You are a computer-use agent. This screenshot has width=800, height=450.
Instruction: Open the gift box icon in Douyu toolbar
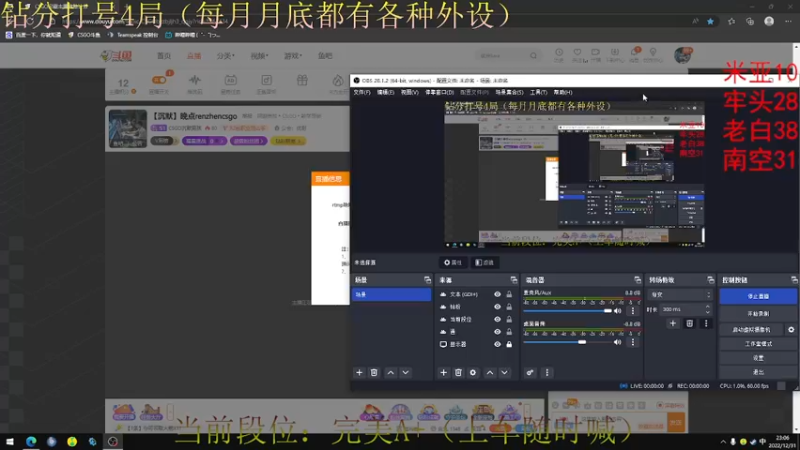coord(302,80)
